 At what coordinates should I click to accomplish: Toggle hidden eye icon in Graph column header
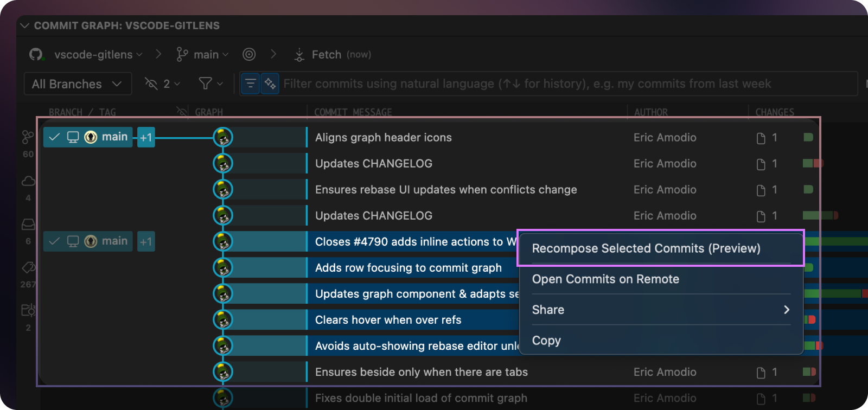pyautogui.click(x=182, y=112)
